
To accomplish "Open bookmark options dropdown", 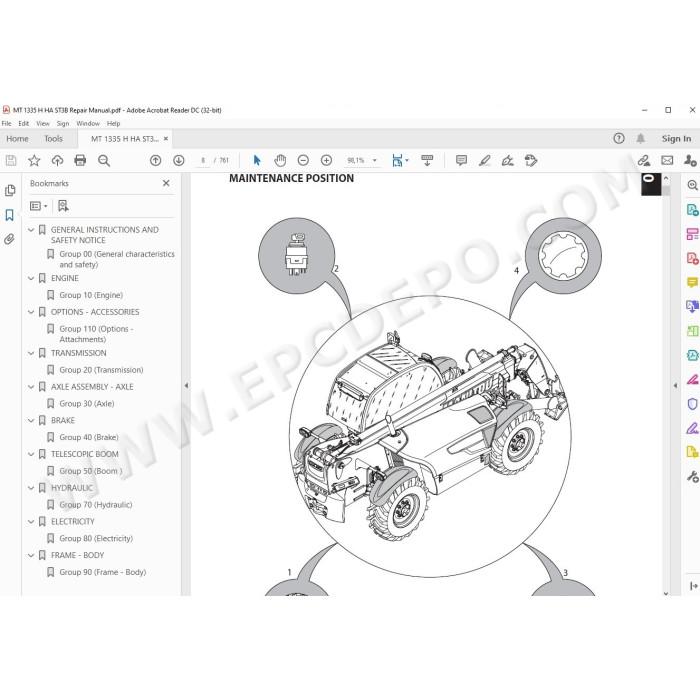I will coord(38,206).
